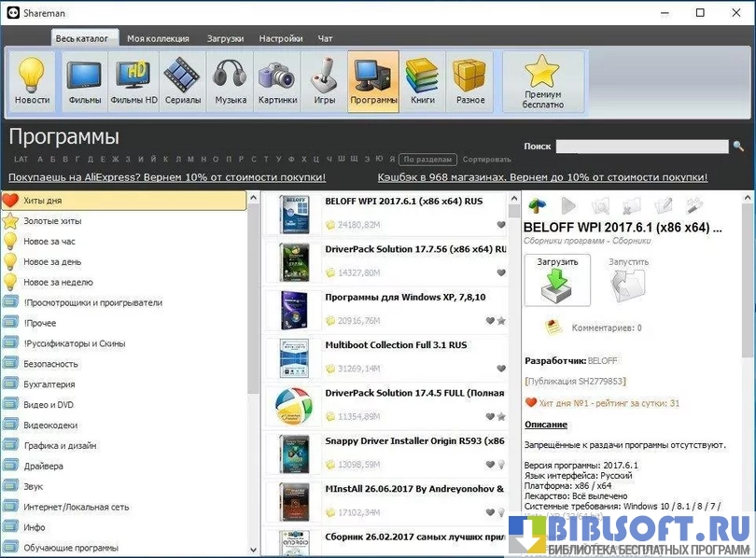756x558 pixels.
Task: Expand the Безопасность category folder
Action: click(49, 364)
